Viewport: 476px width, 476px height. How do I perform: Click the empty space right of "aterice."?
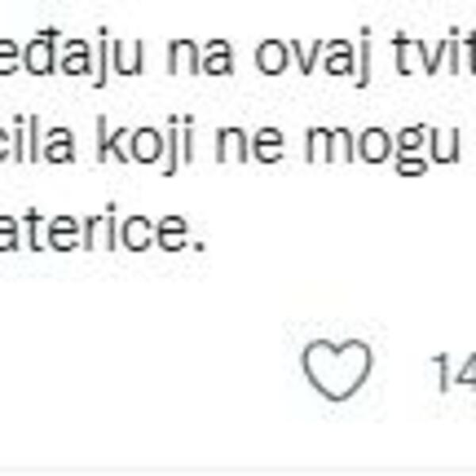(333, 231)
